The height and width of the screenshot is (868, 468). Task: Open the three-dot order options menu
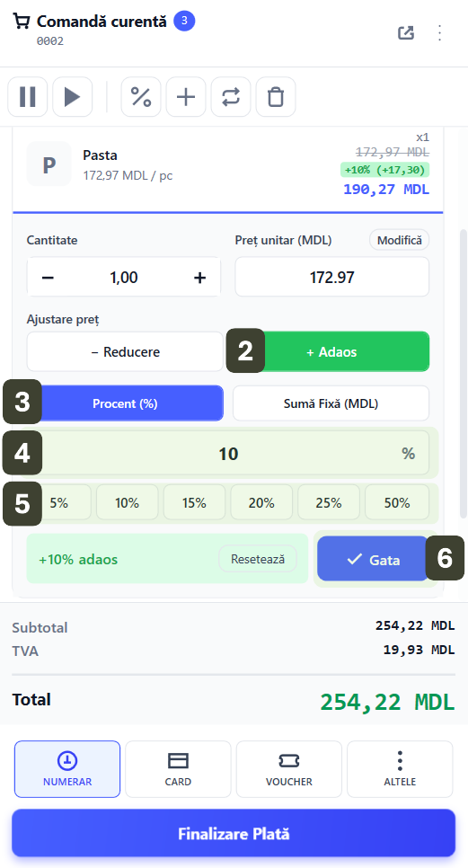[x=440, y=32]
